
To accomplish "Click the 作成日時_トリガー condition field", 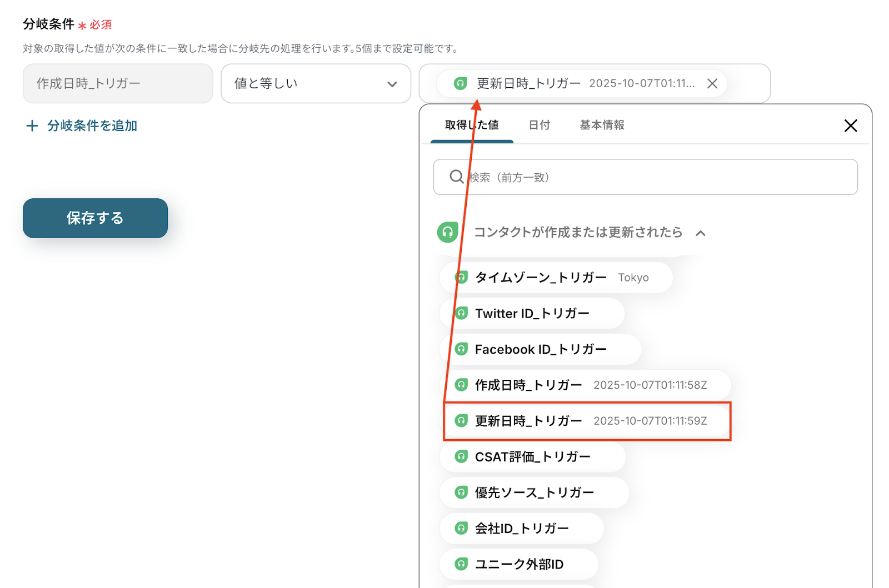I will click(x=118, y=84).
